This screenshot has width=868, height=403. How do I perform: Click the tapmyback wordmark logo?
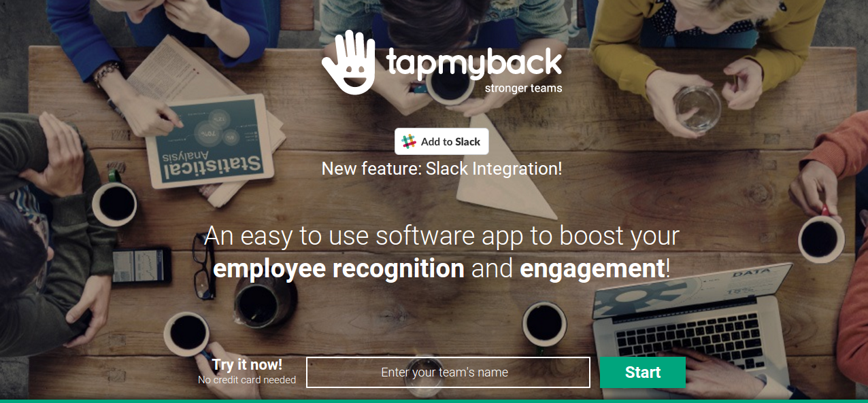474,63
